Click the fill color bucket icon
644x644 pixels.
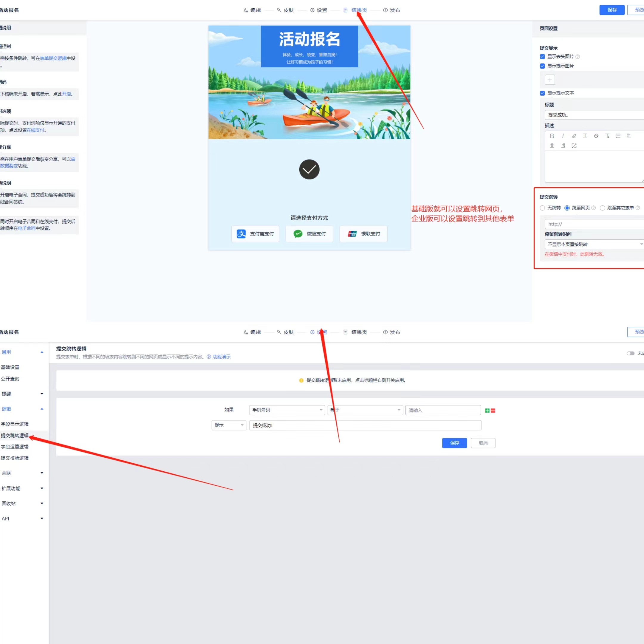[x=596, y=136]
